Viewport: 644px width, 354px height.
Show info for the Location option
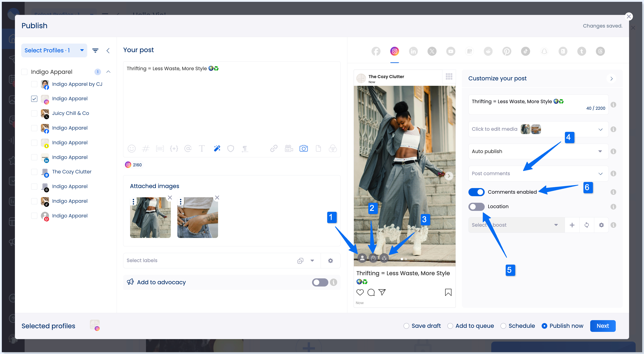[x=613, y=207]
